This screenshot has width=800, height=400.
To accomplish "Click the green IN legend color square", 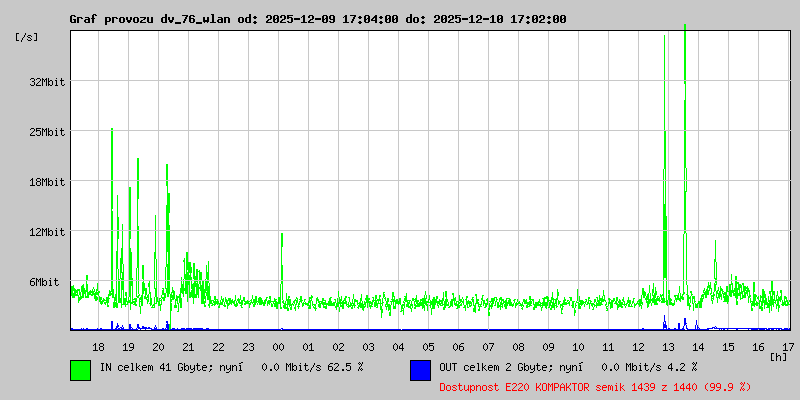I will pos(81,370).
